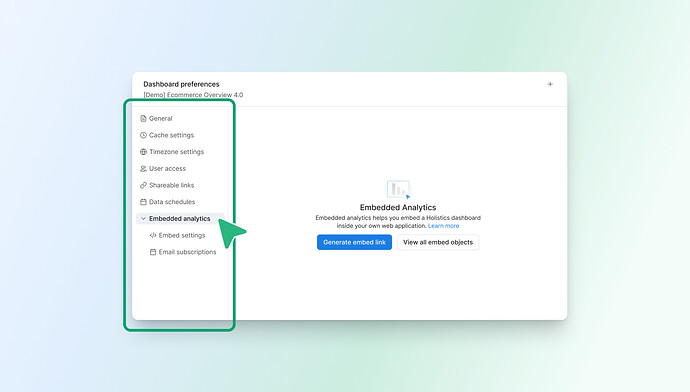Click View all embed objects button
Screen dimensions: 690x392
point(438,242)
